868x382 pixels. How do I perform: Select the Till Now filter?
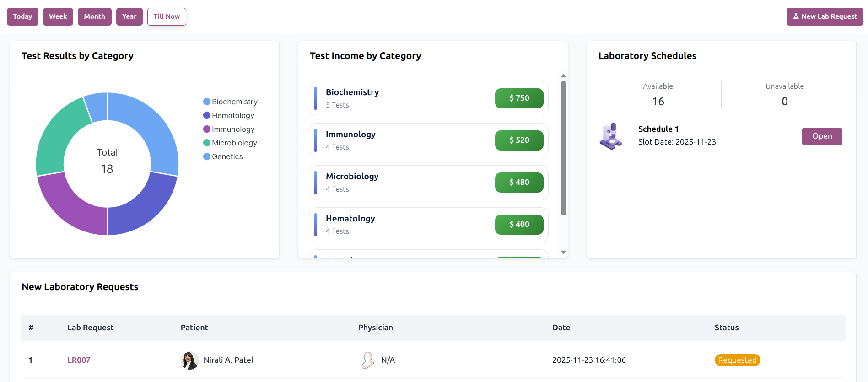167,16
